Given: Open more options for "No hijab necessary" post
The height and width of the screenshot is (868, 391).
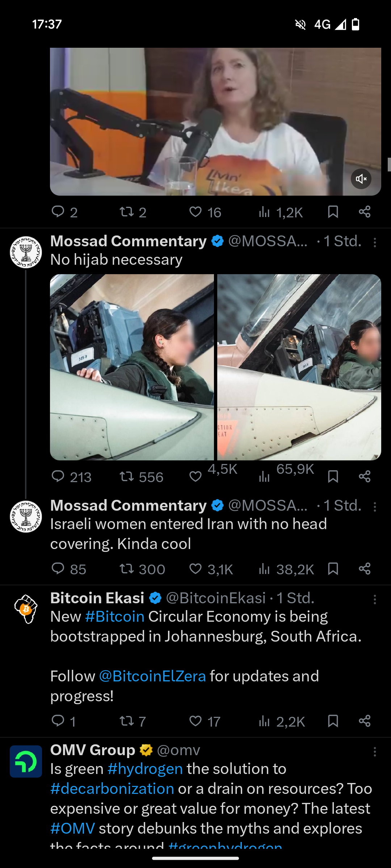Looking at the screenshot, I should 375,242.
